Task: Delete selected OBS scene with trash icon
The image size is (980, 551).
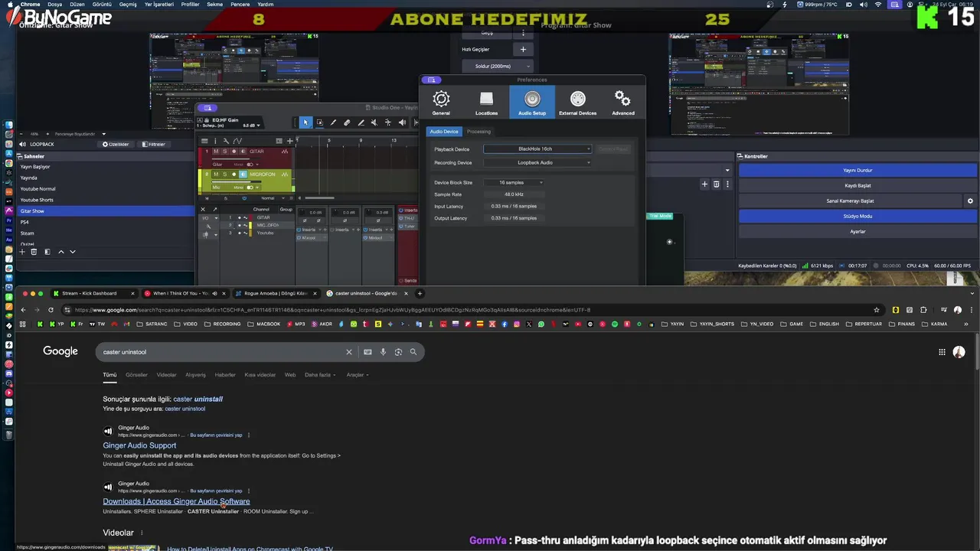Action: tap(34, 252)
